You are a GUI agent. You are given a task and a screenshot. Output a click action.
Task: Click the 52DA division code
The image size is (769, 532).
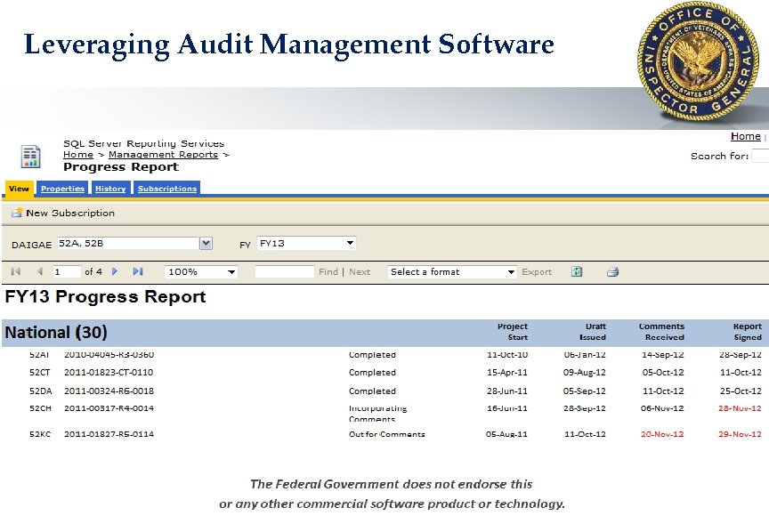point(40,391)
